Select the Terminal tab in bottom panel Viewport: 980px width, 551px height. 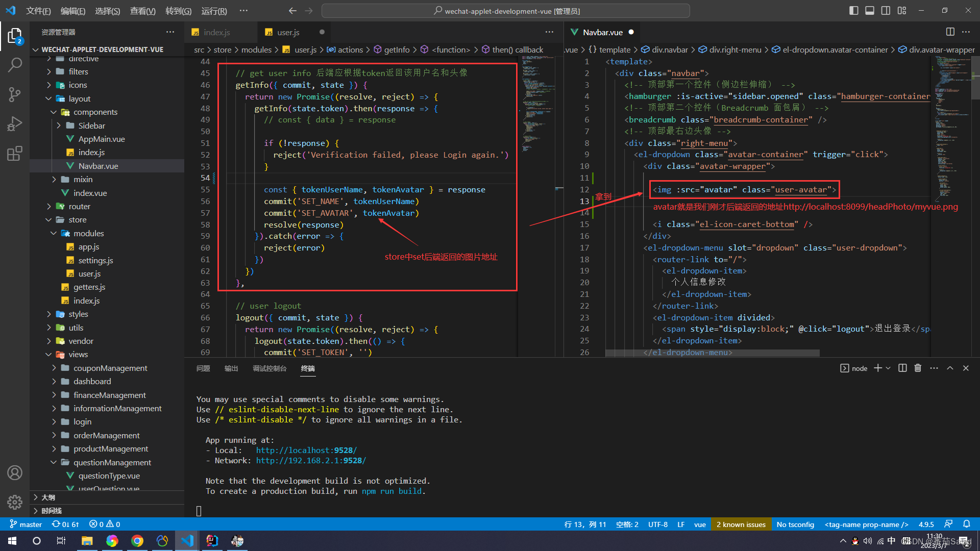point(308,367)
